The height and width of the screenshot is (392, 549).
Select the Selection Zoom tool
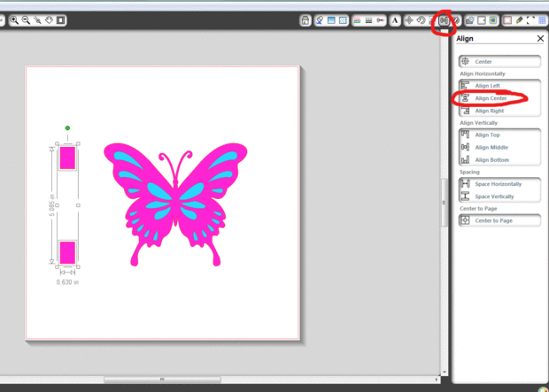coord(37,20)
